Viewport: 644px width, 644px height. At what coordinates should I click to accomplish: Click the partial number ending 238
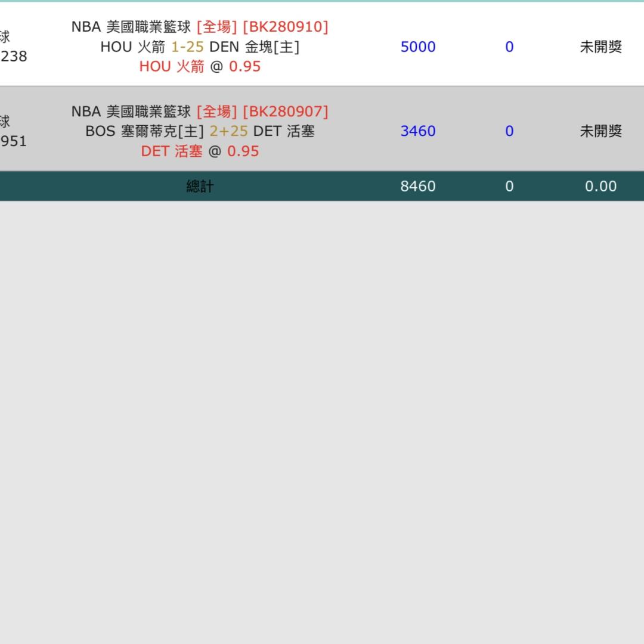click(14, 56)
